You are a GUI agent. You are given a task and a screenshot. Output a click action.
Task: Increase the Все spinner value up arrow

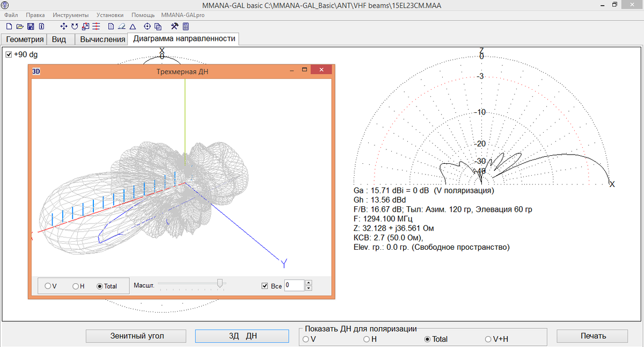308,283
